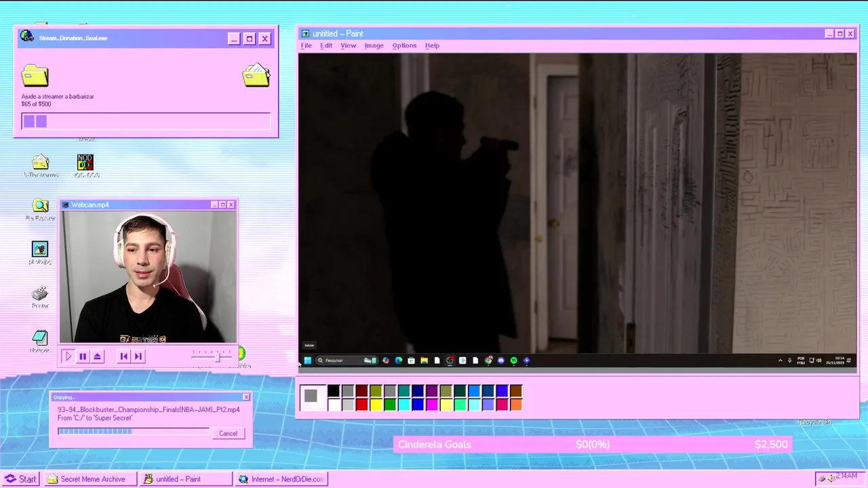Viewport: 868px width, 488px height.
Task: Pick the teal swatch in Paint palette
Action: coord(404,390)
